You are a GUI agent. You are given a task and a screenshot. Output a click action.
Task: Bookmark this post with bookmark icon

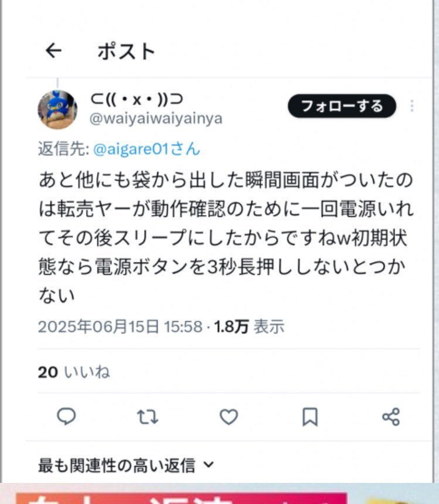click(x=310, y=417)
